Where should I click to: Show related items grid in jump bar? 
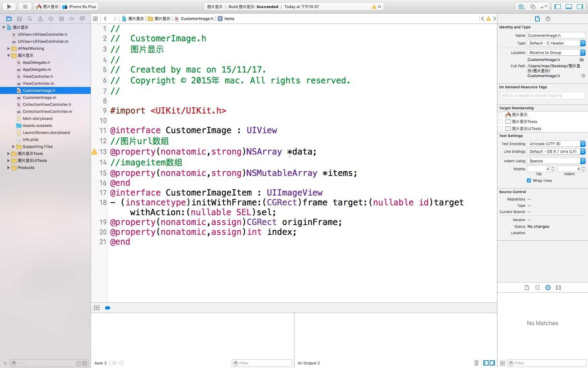[x=95, y=19]
